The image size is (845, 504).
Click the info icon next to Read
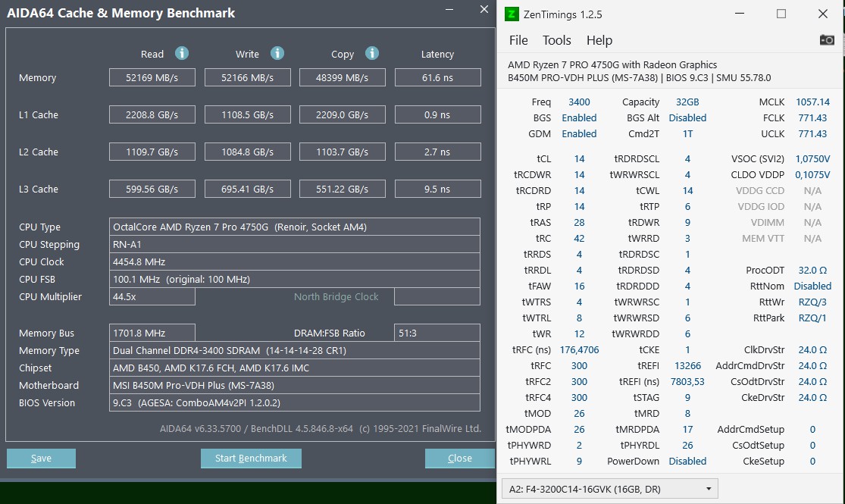tap(182, 53)
